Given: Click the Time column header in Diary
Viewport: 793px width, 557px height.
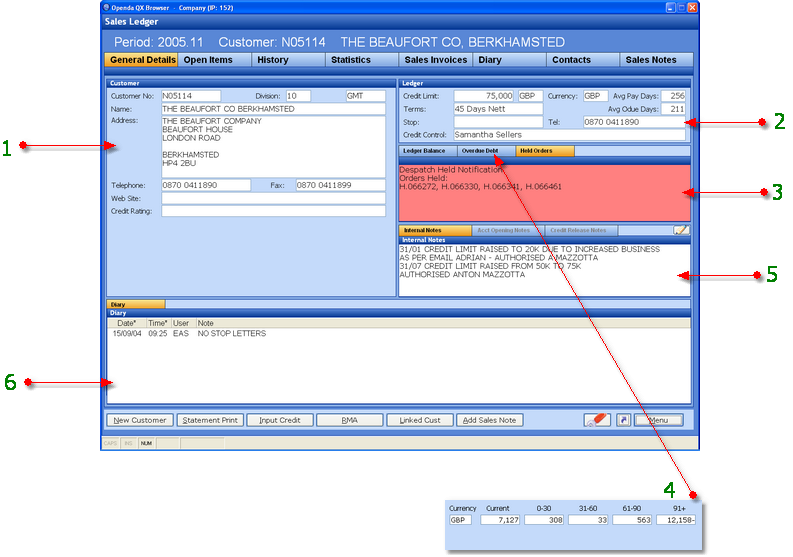Looking at the screenshot, I should pyautogui.click(x=158, y=323).
